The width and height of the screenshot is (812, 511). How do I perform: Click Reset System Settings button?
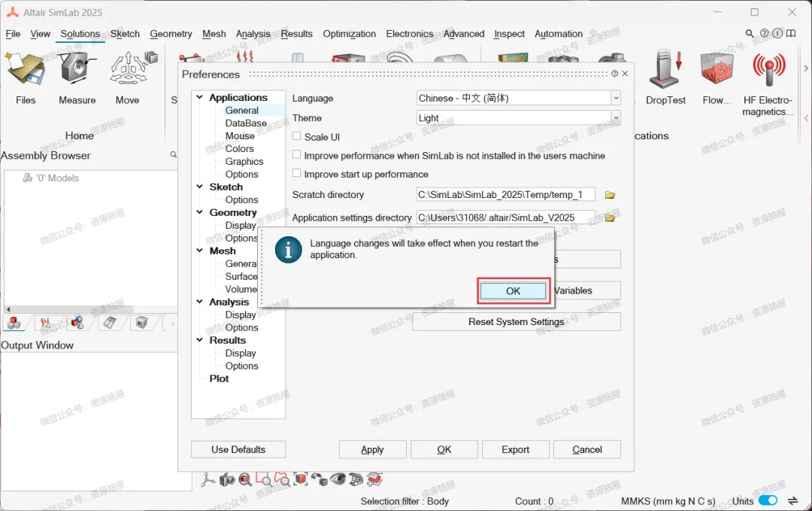pos(517,322)
